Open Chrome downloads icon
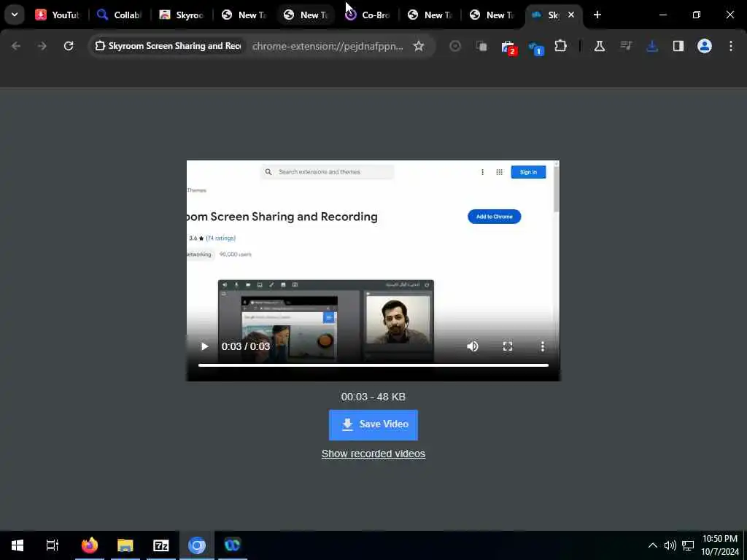Image resolution: width=747 pixels, height=560 pixels. [x=652, y=46]
